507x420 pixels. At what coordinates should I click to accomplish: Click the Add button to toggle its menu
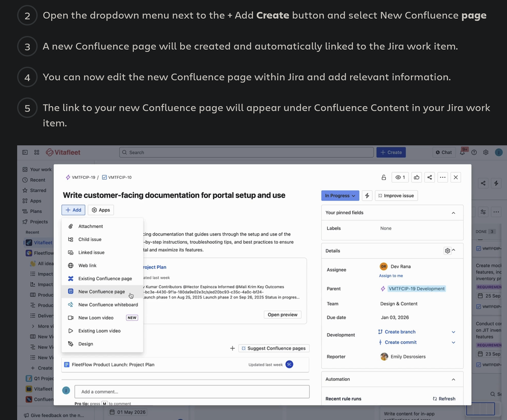point(74,210)
